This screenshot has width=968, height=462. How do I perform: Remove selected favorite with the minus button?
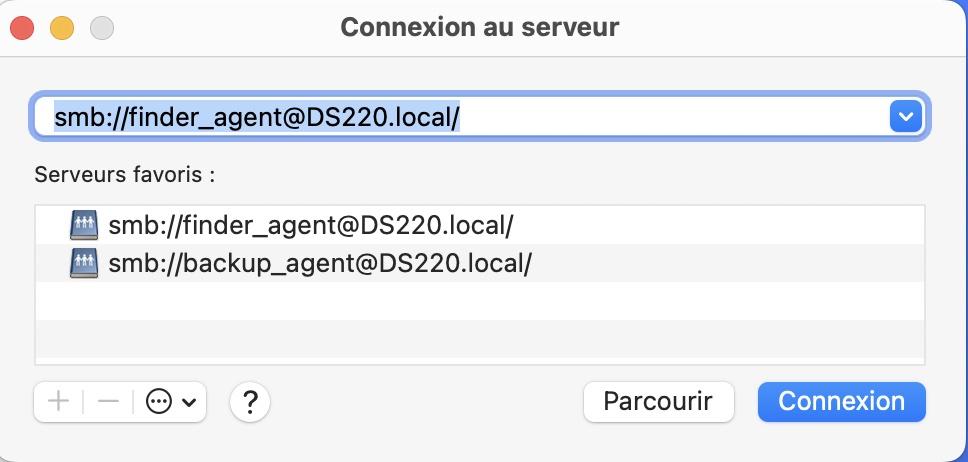click(x=108, y=402)
